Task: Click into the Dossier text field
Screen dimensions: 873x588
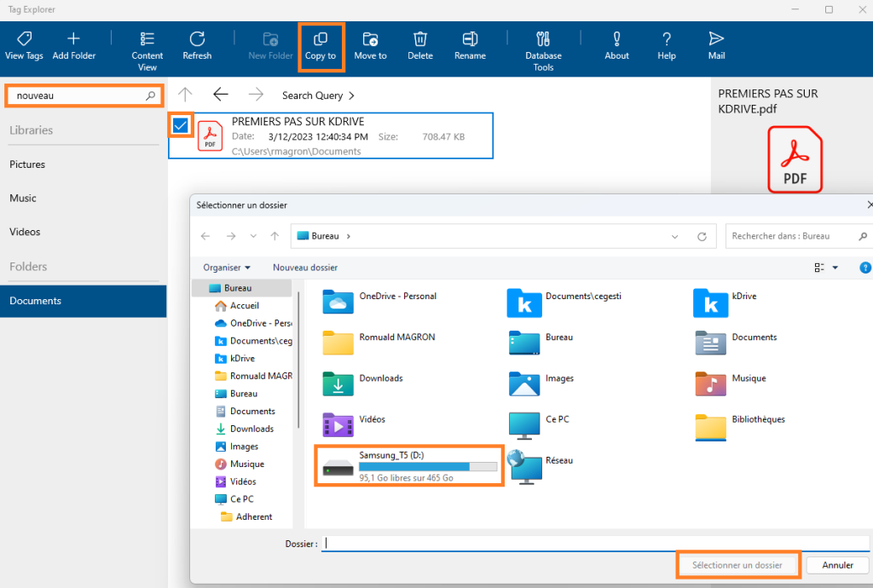Action: 596,544
